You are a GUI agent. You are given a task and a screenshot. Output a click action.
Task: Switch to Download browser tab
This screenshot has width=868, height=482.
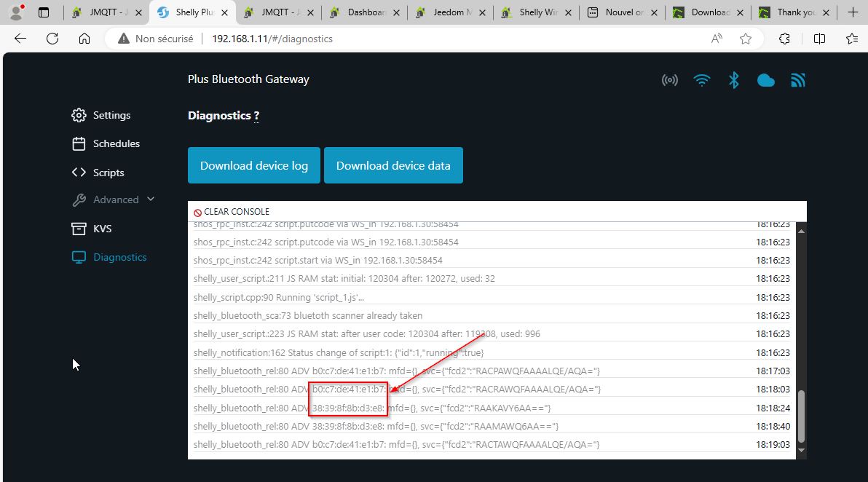click(708, 12)
